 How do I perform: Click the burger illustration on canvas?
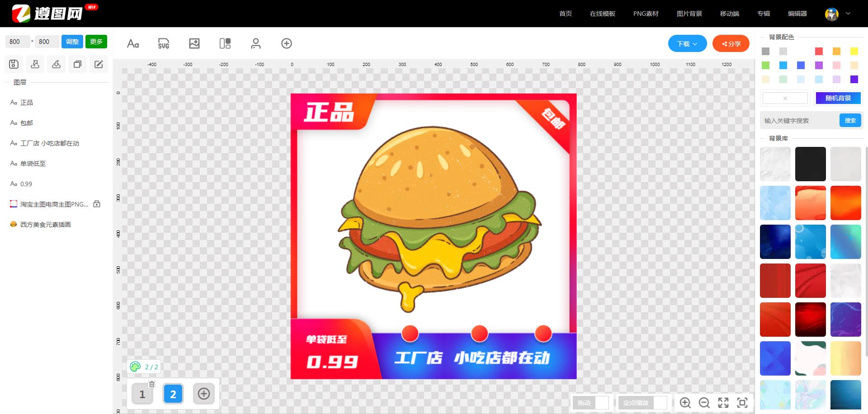click(x=439, y=219)
